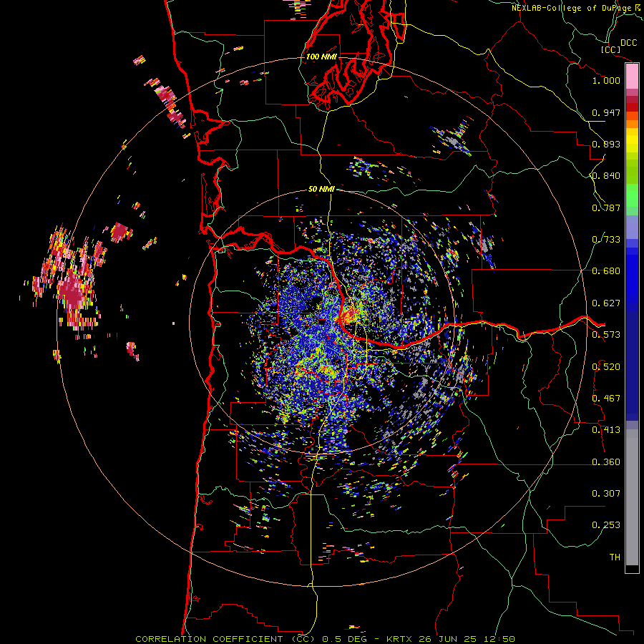The height and width of the screenshot is (644, 644).
Task: Select the 0.573 value on color scale
Action: pos(606,335)
